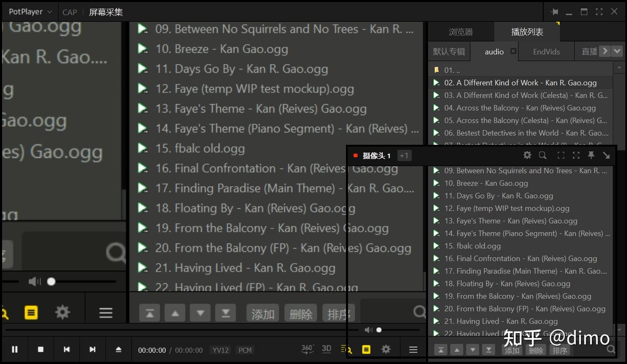This screenshot has width=627, height=364.
Task: Skip to the next track
Action: (x=93, y=349)
